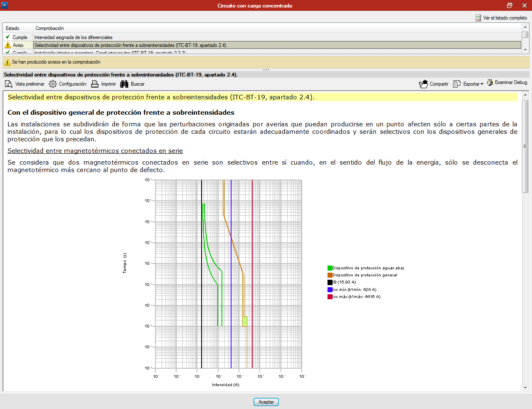Click the green aguas abajo legend swatch
Viewport: 532px width, 409px height.
tap(330, 268)
